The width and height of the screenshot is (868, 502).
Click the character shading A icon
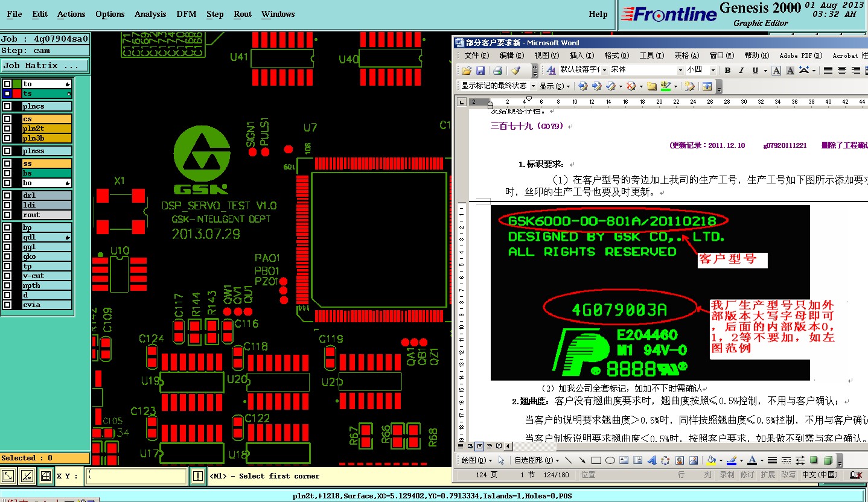coord(790,71)
